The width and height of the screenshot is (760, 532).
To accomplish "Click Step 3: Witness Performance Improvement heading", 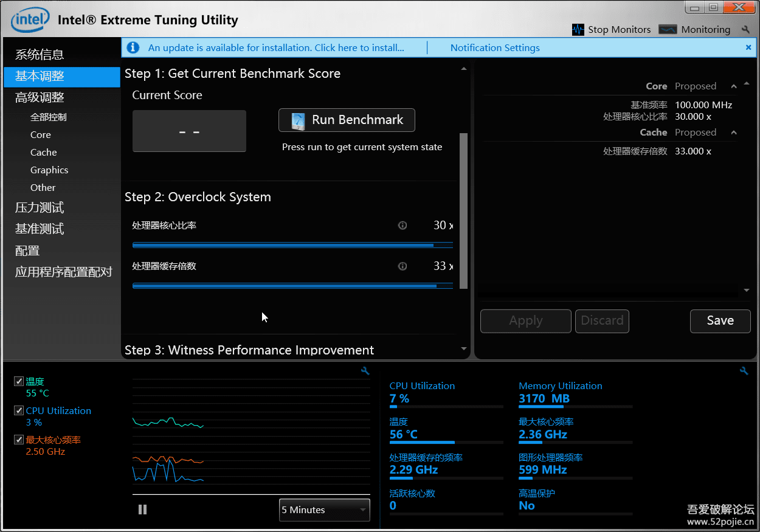I will click(x=249, y=350).
